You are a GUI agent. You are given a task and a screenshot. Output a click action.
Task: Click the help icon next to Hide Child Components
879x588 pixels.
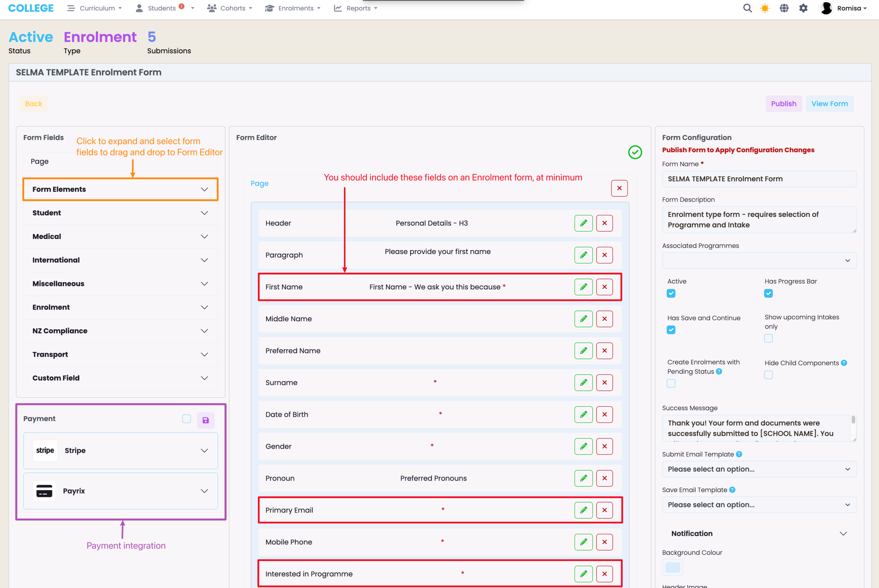pyautogui.click(x=844, y=362)
